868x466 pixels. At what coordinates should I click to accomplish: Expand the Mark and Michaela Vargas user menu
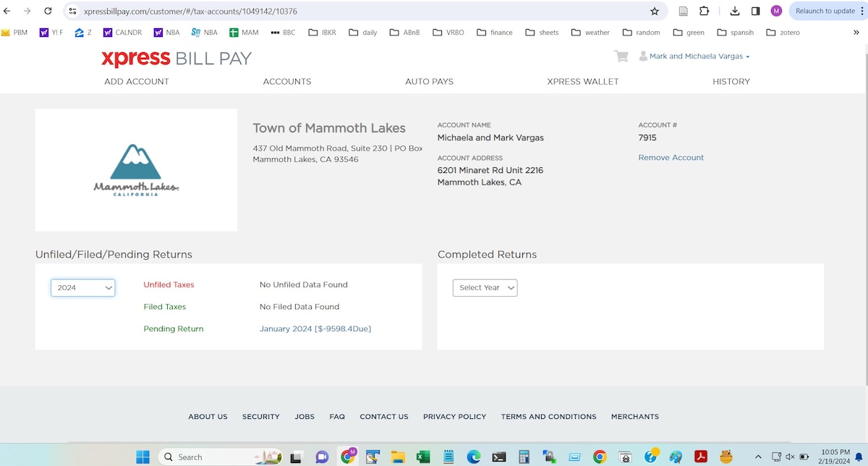699,56
